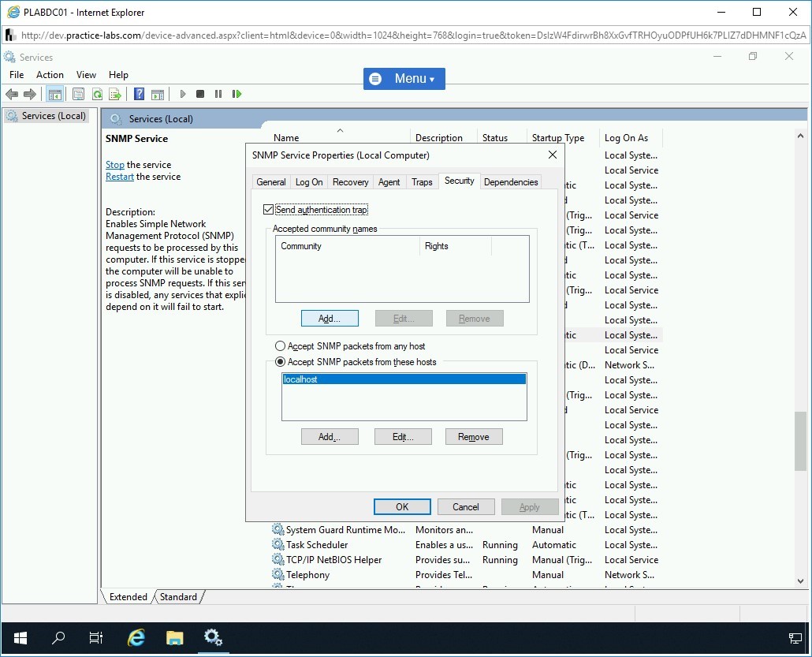This screenshot has width=812, height=657.
Task: Open File Explorer from the taskbar
Action: [x=175, y=637]
